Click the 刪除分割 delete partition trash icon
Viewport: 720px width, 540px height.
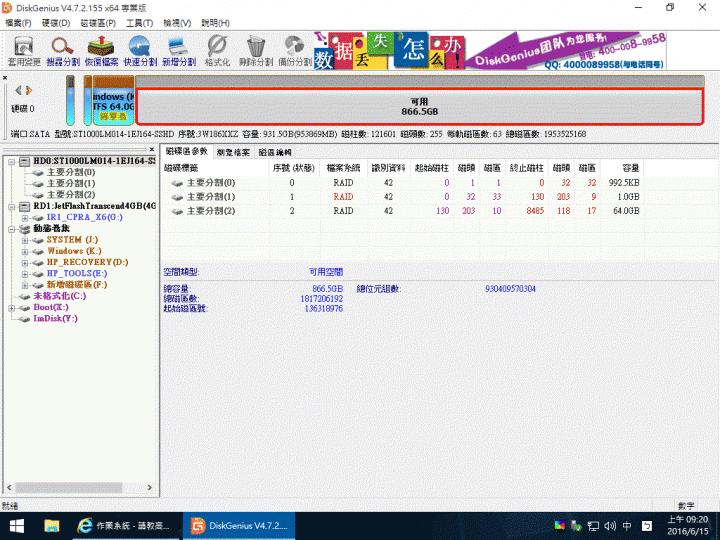click(x=256, y=51)
